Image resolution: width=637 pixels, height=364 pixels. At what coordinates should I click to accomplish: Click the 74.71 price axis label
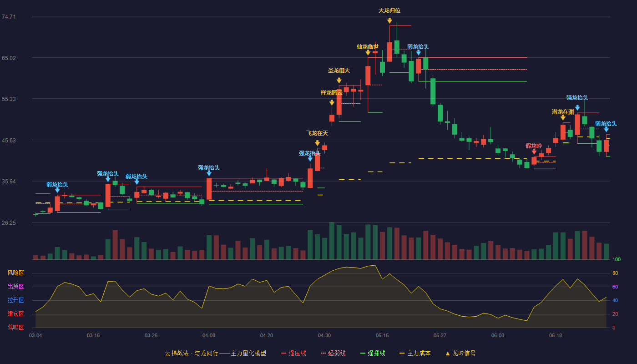point(9,17)
